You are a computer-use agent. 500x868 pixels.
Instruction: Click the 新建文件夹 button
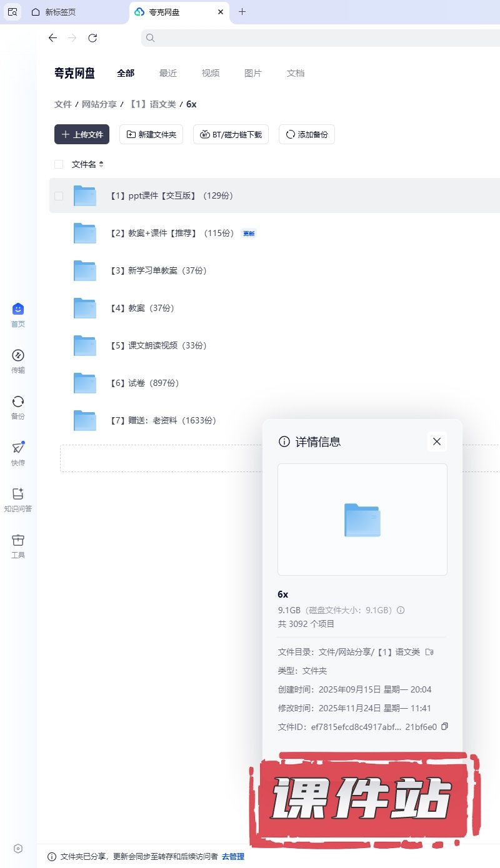tap(151, 134)
